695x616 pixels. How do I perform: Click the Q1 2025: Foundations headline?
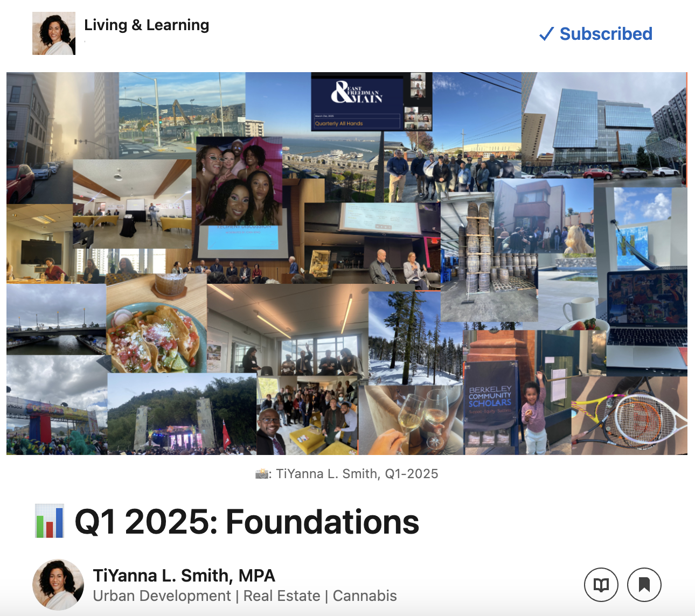(x=247, y=522)
